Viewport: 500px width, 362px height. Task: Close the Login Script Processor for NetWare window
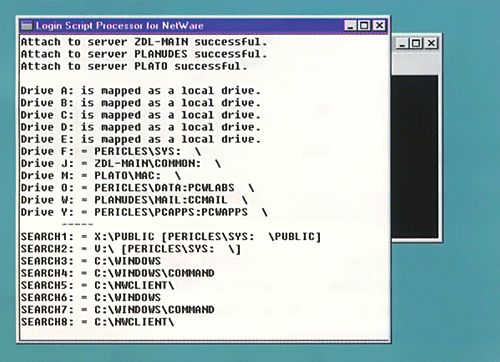pyautogui.click(x=379, y=26)
